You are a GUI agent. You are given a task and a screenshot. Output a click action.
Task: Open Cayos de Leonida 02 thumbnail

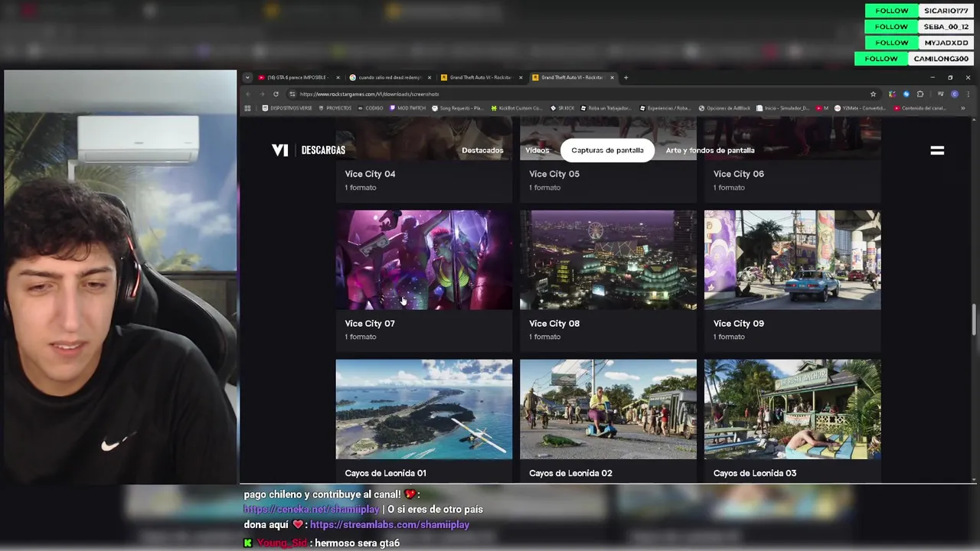coord(608,409)
